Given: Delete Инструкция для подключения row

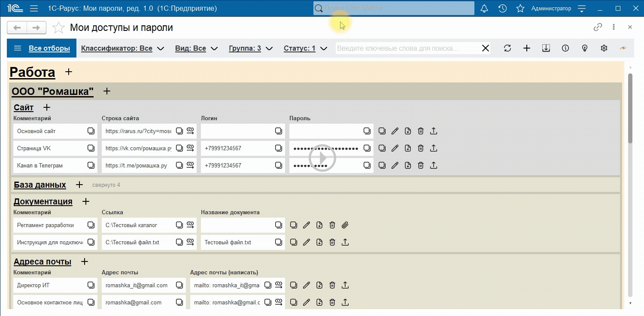Looking at the screenshot, I should point(332,242).
